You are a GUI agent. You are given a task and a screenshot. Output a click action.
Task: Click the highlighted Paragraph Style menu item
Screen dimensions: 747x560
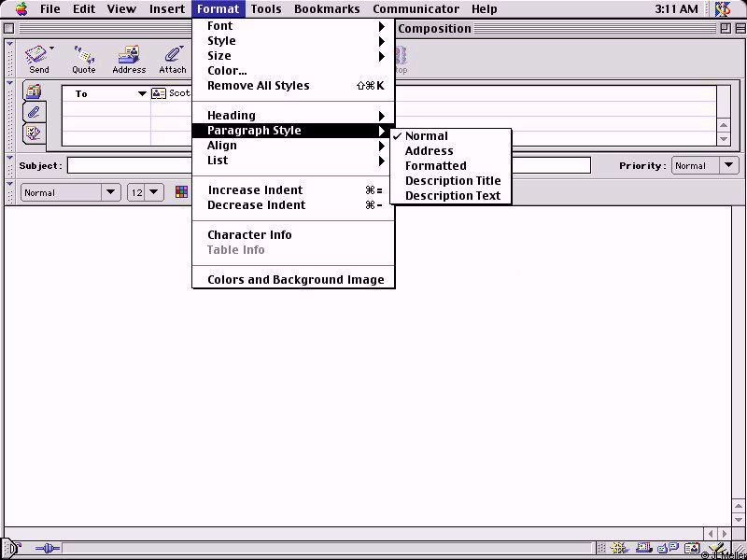tap(293, 131)
